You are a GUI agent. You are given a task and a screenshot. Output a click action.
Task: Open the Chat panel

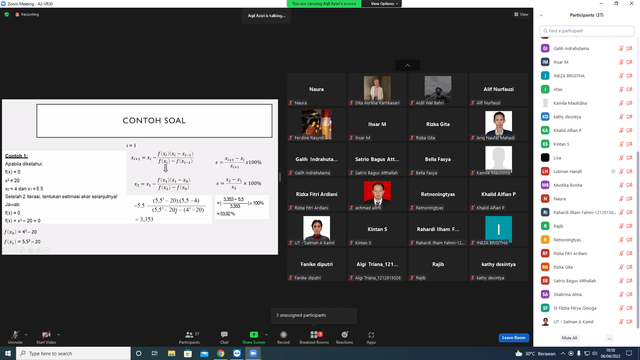point(224,337)
